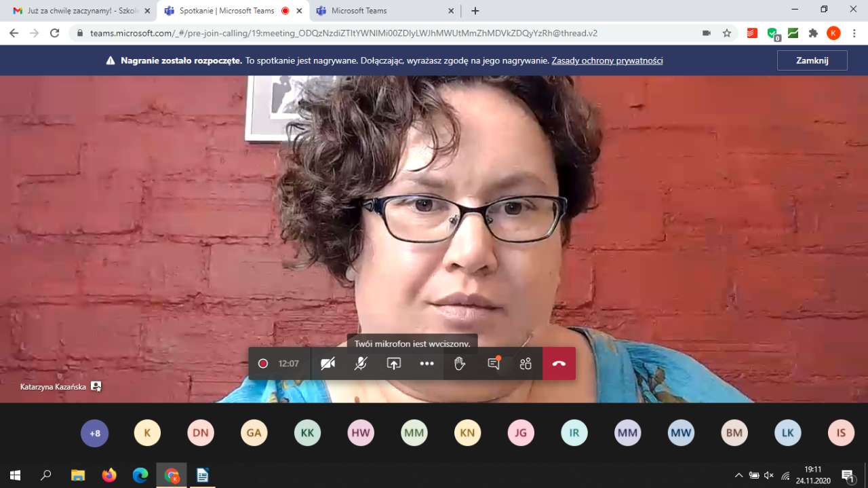This screenshot has width=868, height=488.
Task: Open the share screen tray
Action: coord(394,364)
